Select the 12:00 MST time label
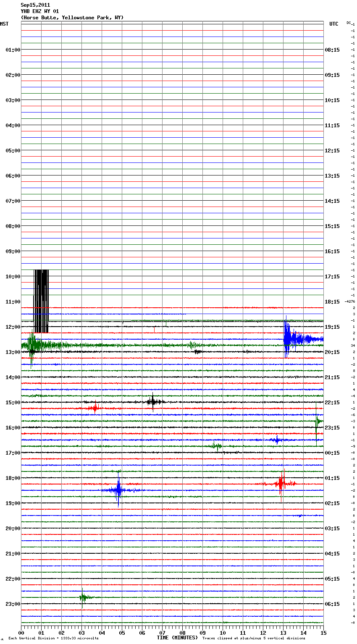 13,327
